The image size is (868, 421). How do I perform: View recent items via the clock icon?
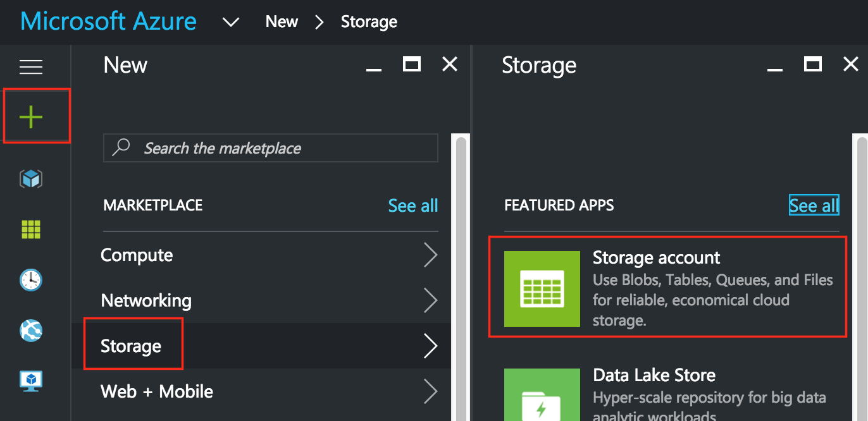tap(30, 280)
